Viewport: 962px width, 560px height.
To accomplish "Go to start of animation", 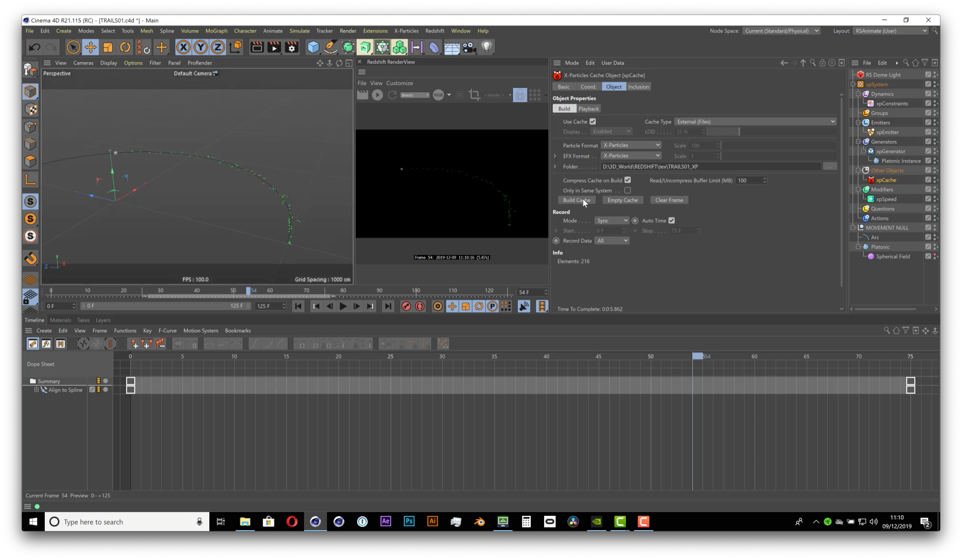I will click(x=298, y=306).
